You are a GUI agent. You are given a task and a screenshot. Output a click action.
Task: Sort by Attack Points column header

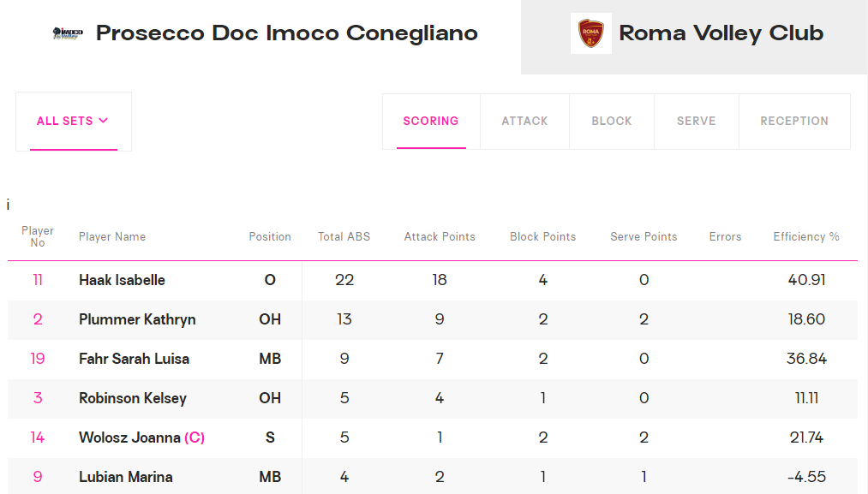coord(440,237)
